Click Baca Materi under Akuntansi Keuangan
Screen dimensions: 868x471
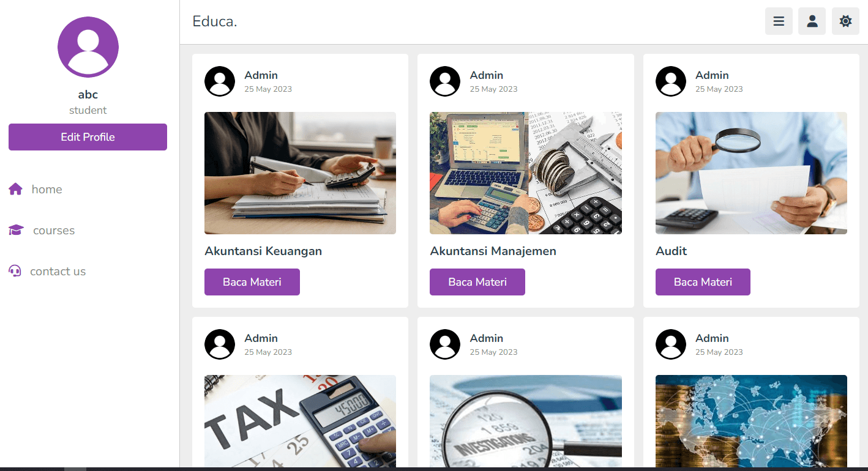tap(252, 282)
